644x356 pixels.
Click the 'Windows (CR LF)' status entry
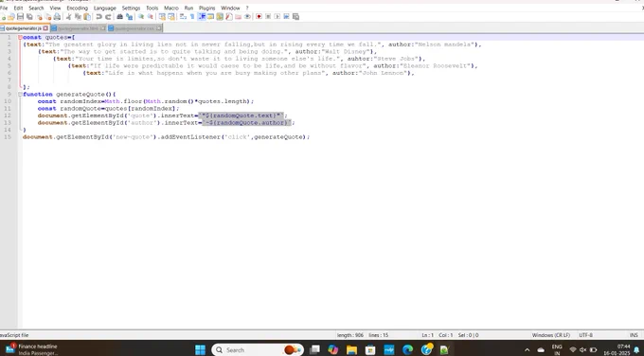tap(551, 335)
